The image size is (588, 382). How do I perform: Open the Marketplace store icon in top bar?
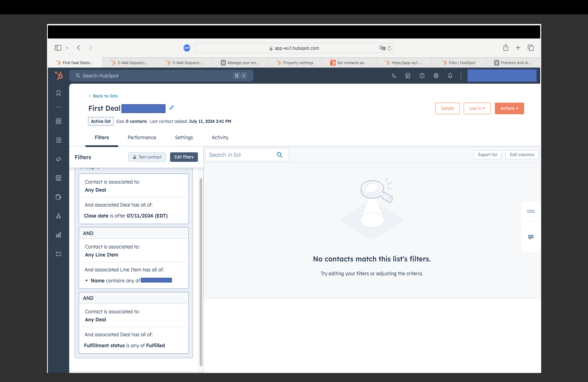[x=408, y=76]
